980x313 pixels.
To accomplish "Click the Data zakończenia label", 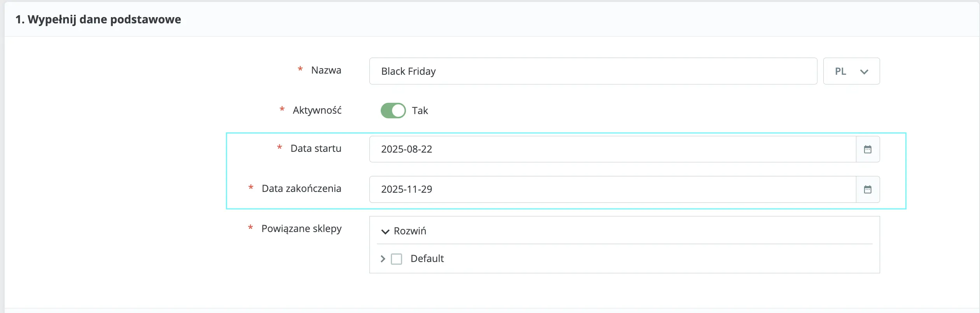I will click(301, 189).
